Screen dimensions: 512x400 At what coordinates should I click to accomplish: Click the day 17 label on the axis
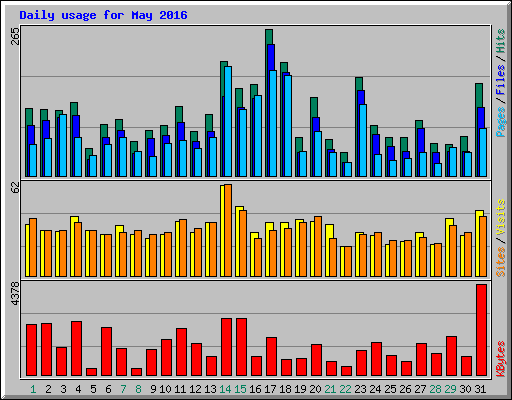270,389
